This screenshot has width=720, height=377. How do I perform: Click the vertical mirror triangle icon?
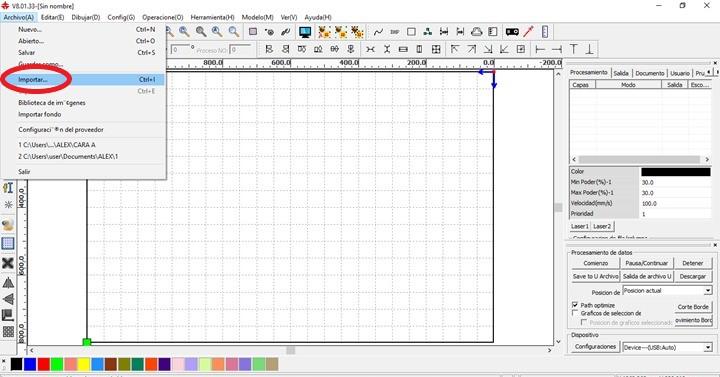click(x=8, y=299)
